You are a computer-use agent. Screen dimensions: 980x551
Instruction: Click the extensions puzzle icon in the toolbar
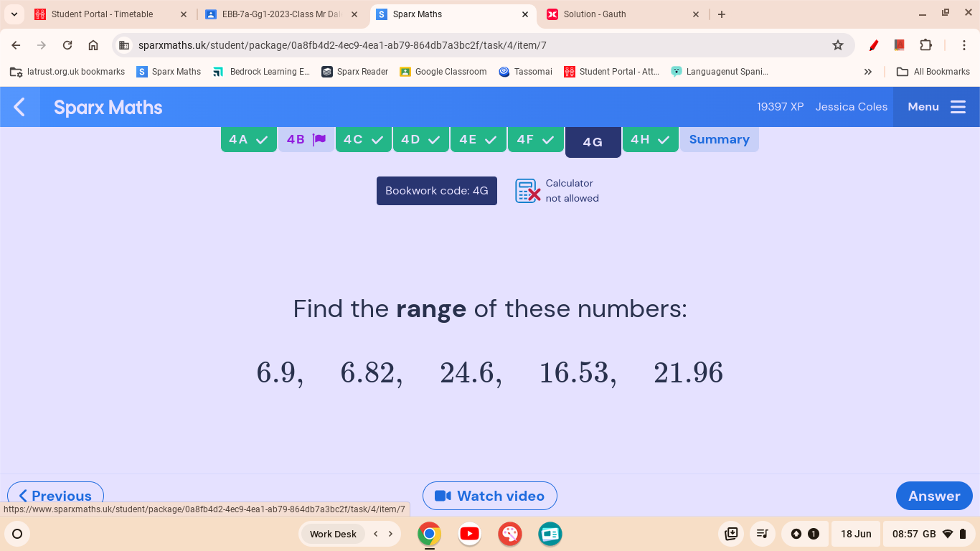coord(926,44)
